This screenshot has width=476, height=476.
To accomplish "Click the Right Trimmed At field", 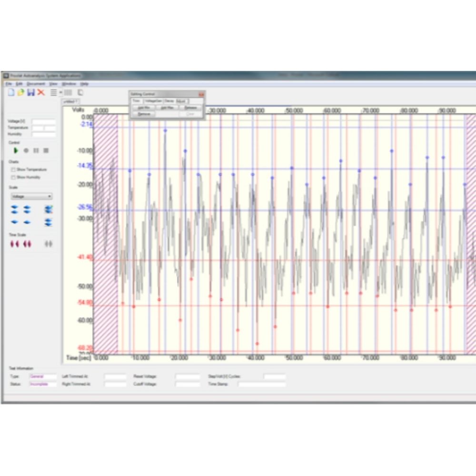I will [115, 384].
